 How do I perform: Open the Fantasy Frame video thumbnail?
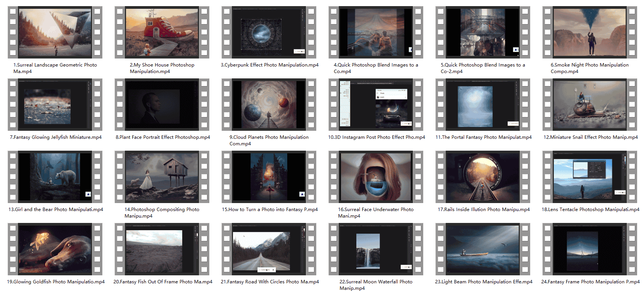[x=590, y=249]
